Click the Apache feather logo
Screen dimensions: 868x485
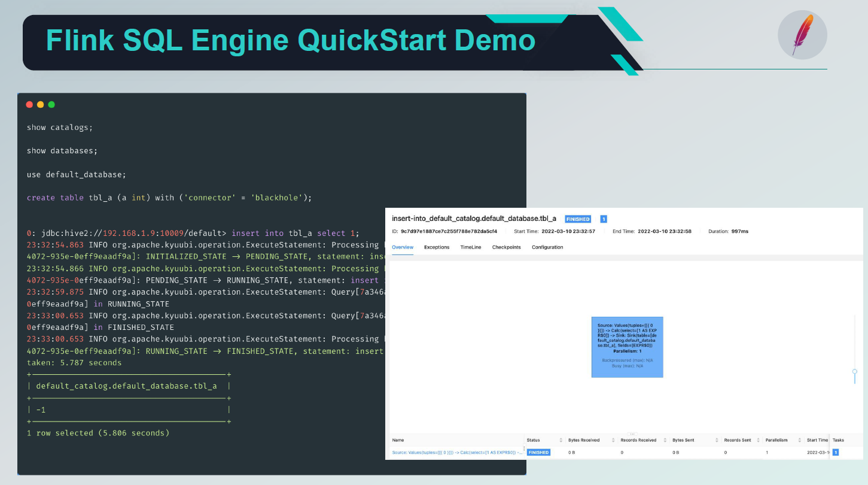click(802, 35)
